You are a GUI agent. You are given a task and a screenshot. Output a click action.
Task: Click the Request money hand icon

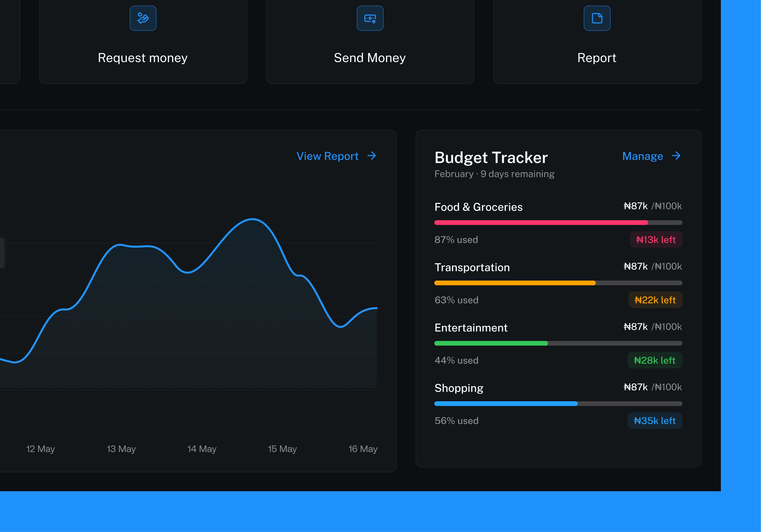pos(143,18)
